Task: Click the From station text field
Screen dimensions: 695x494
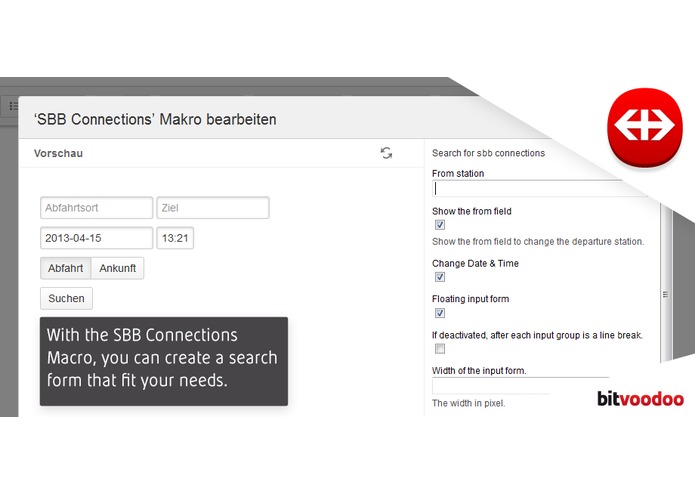Action: [539, 189]
